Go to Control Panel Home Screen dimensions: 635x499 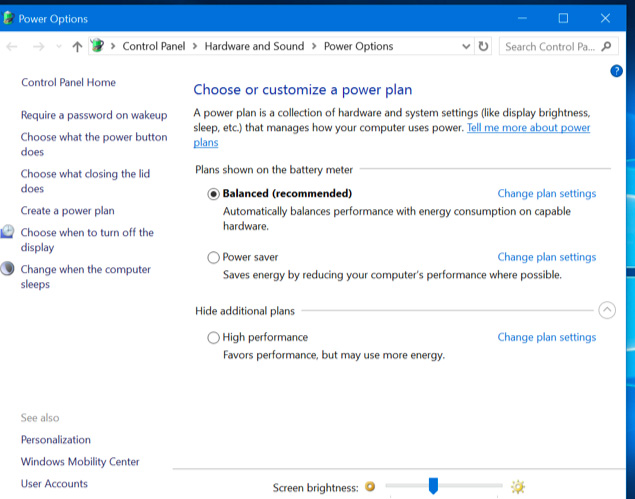[x=68, y=82]
